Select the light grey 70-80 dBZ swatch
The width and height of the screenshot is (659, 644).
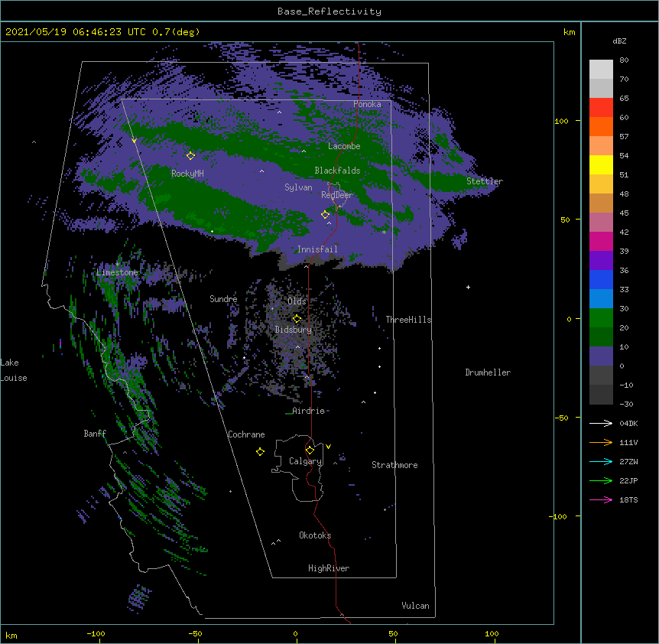coord(601,70)
